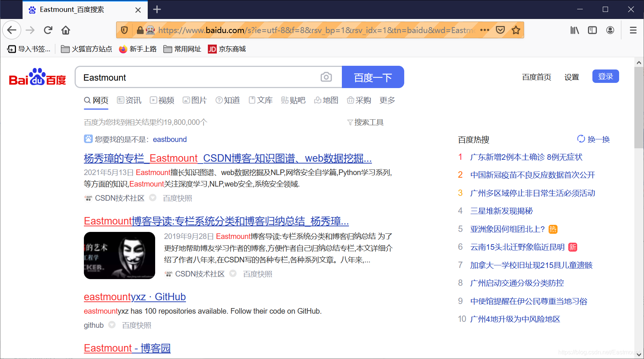
Task: Open the 京东商城 bookmark
Action: click(x=227, y=49)
